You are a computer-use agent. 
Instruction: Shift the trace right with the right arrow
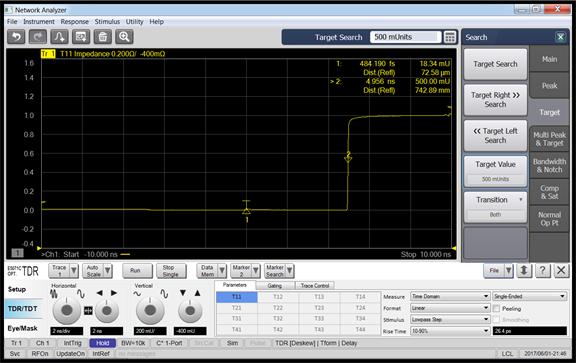click(x=114, y=293)
